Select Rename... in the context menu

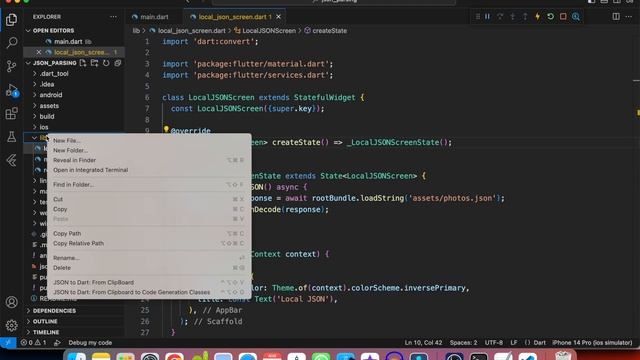(x=149, y=258)
